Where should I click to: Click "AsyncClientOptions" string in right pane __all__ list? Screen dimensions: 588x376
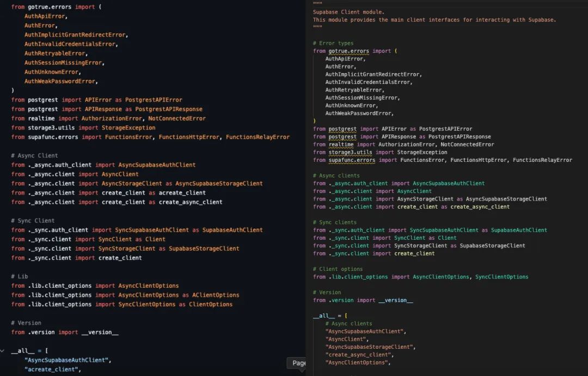[358, 362]
